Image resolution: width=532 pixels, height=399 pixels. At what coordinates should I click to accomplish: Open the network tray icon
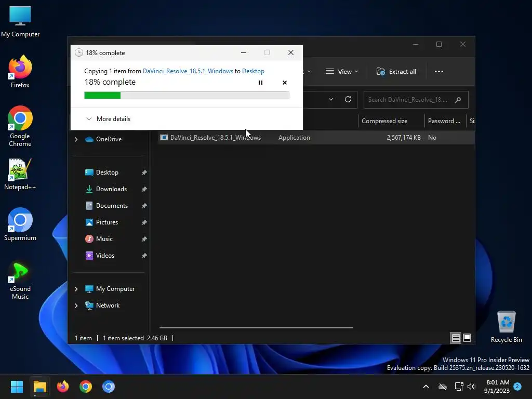pos(459,387)
